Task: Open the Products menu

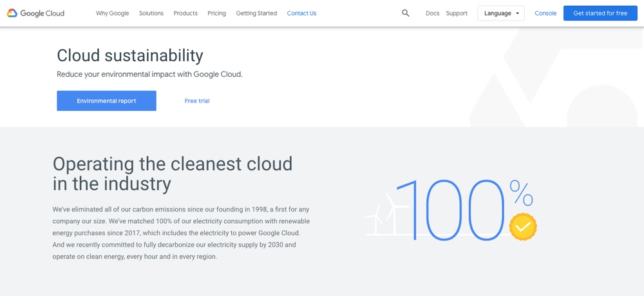Action: (x=185, y=13)
